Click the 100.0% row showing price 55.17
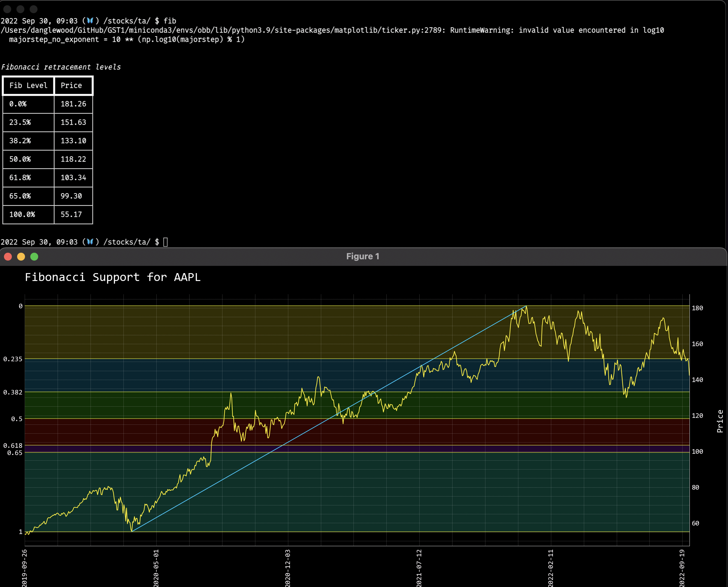The height and width of the screenshot is (587, 728). (47, 215)
